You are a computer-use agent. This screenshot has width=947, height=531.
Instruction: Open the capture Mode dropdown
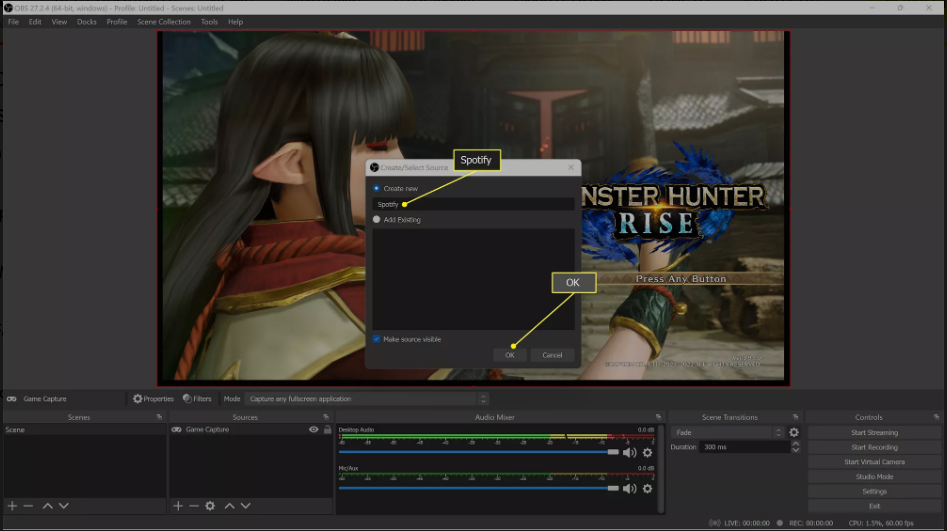[366, 399]
